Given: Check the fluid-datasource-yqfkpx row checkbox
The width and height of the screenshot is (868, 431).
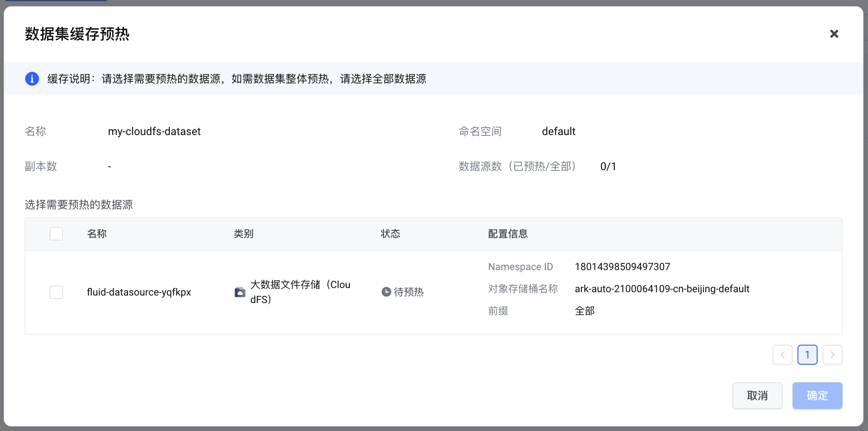Looking at the screenshot, I should tap(56, 292).
